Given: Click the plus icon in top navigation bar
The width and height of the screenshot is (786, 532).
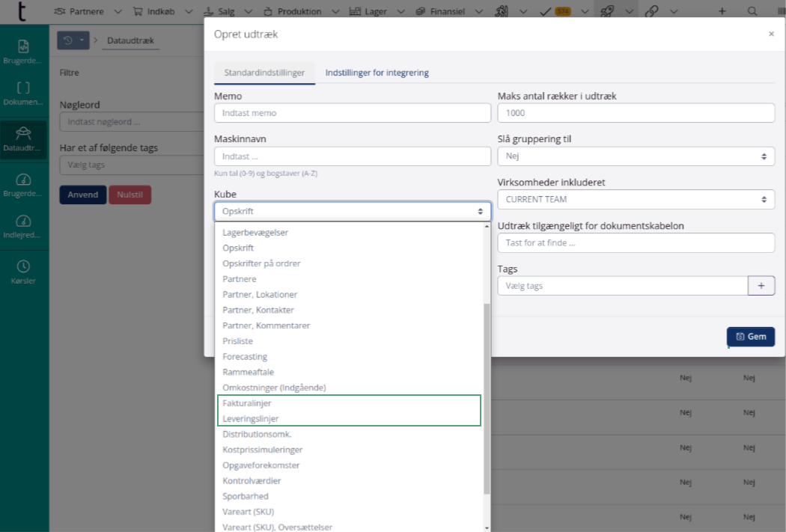Looking at the screenshot, I should (x=722, y=11).
